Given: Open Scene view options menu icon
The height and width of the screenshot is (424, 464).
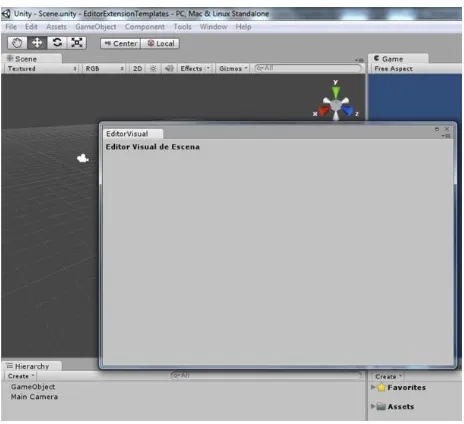Looking at the screenshot, I should (x=359, y=60).
